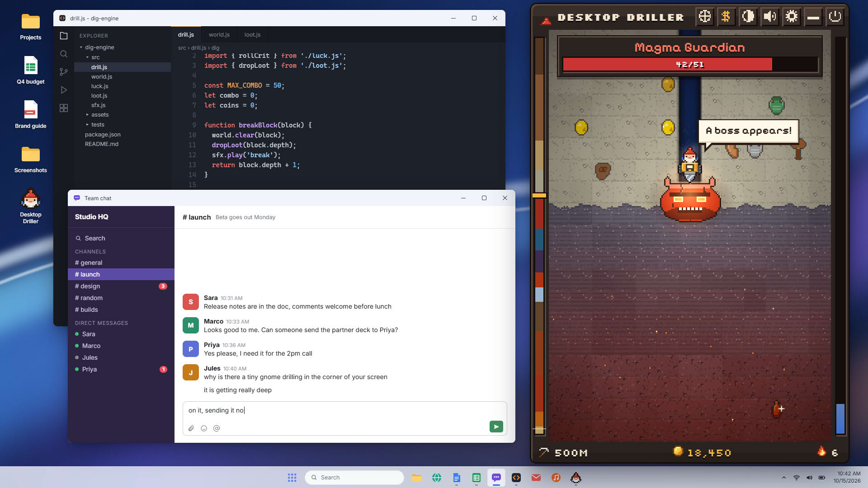868x488 pixels.
Task: Open the Q4 budget desktop file
Action: click(31, 70)
